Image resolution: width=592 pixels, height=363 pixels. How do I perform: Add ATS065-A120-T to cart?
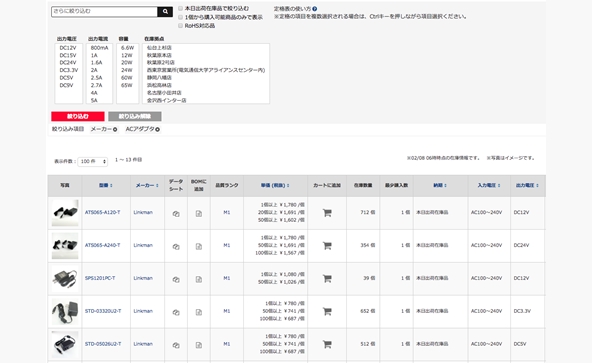pyautogui.click(x=327, y=213)
